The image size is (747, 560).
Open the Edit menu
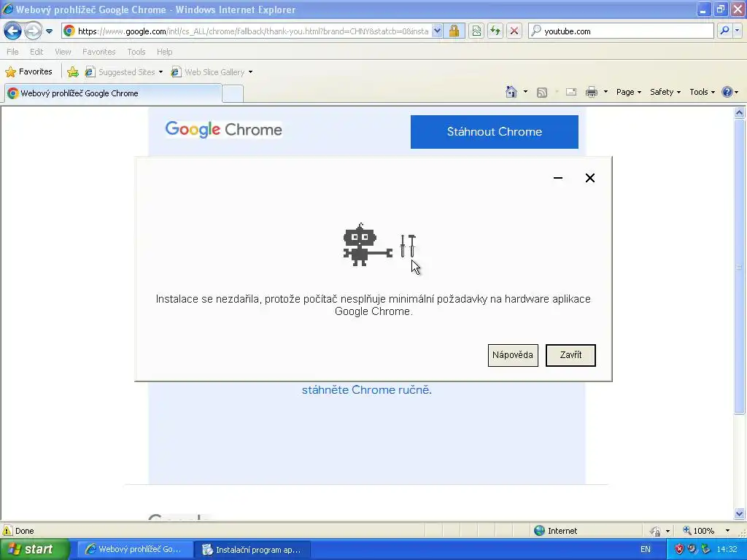[x=36, y=52]
